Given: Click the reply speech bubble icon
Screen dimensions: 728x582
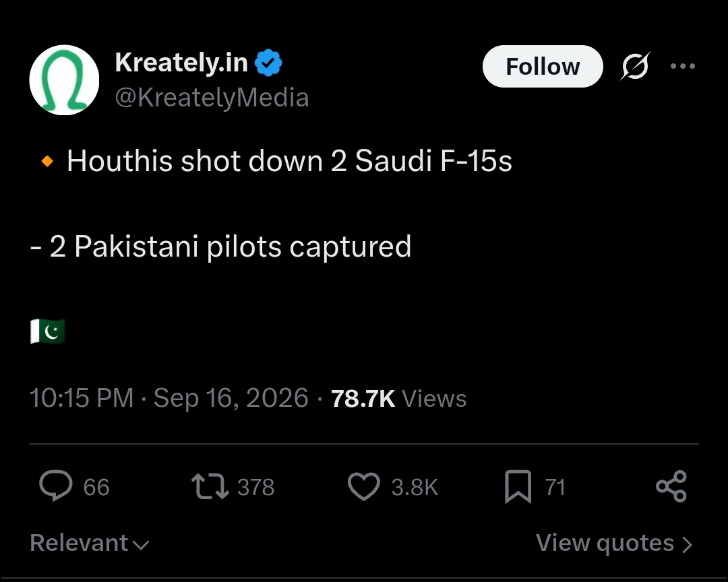Looking at the screenshot, I should [x=56, y=486].
